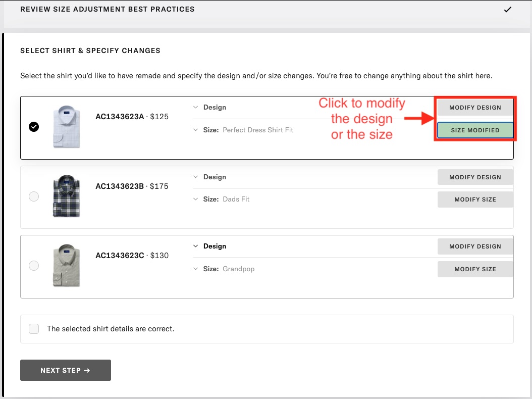Select the AC1343623C shirt radio button

pos(34,266)
